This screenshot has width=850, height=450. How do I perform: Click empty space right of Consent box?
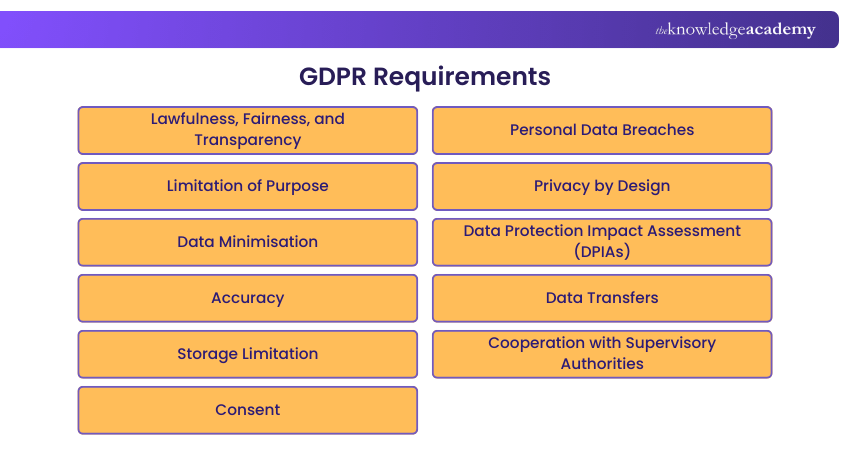602,410
